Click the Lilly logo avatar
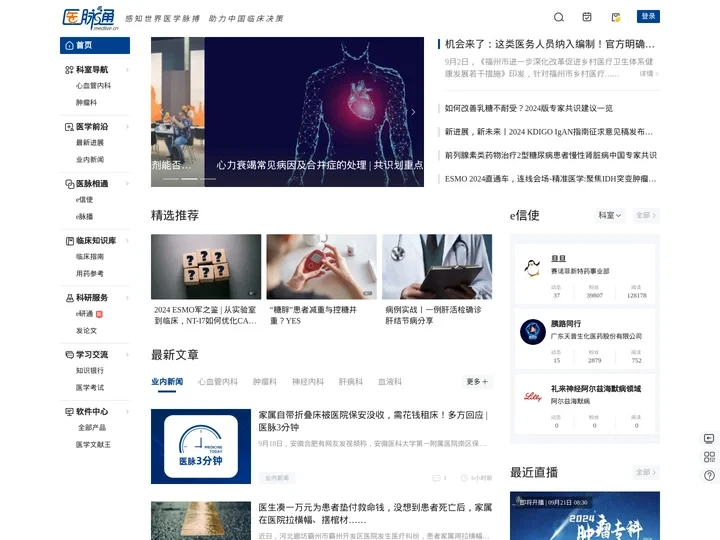 (x=533, y=397)
